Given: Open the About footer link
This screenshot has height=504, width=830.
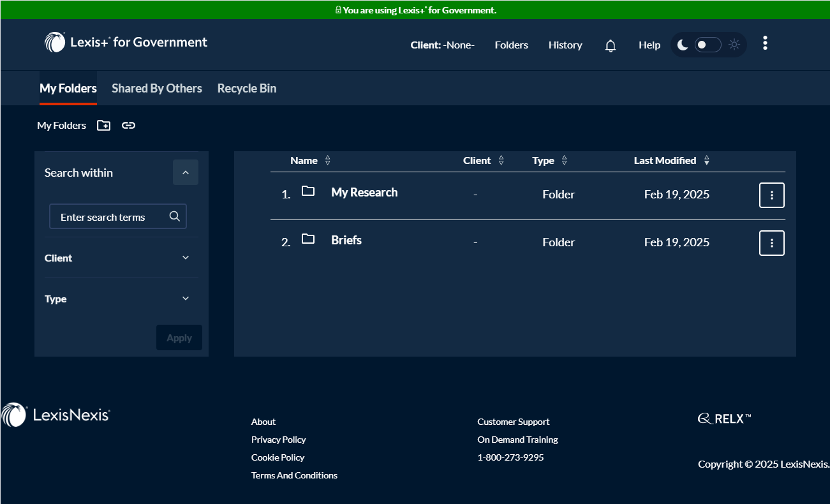Looking at the screenshot, I should click(x=263, y=422).
